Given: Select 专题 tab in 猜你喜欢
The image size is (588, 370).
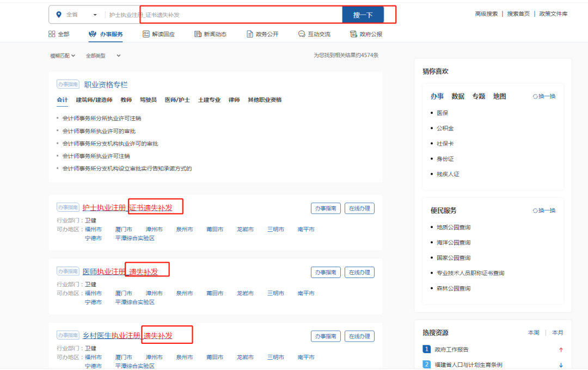Looking at the screenshot, I should tap(479, 96).
